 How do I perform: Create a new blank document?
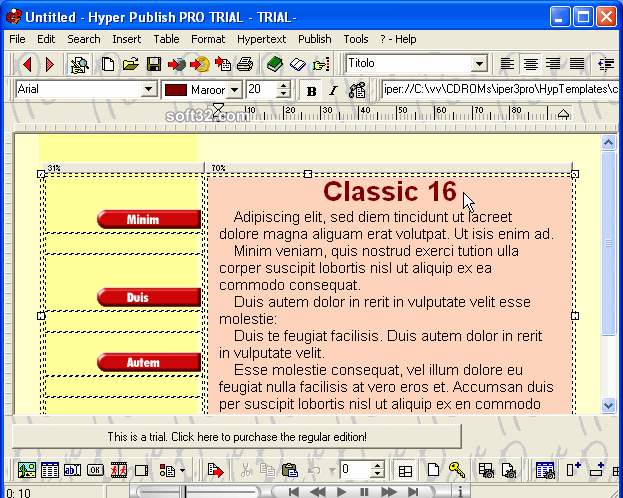point(108,64)
